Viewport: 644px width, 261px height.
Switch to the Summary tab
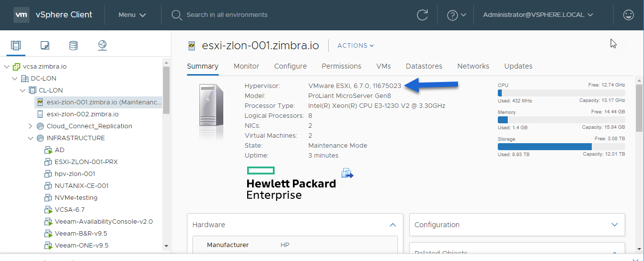[x=202, y=66]
